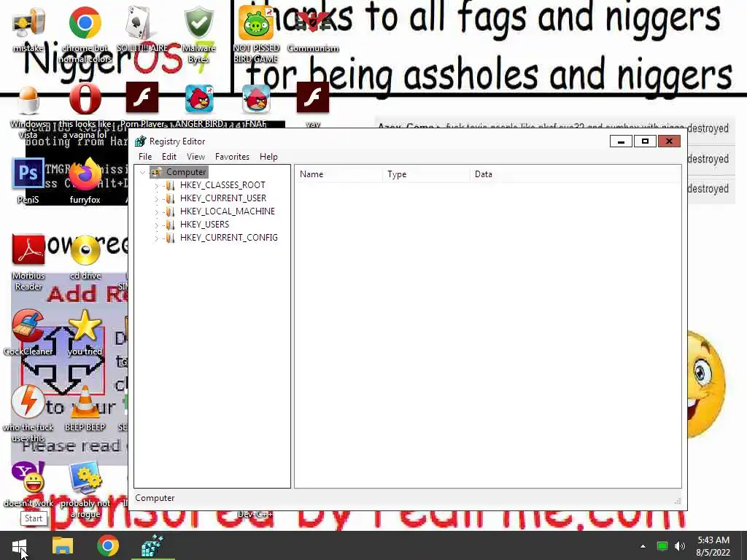Collapse the Computer root node
The image size is (747, 560).
point(142,172)
